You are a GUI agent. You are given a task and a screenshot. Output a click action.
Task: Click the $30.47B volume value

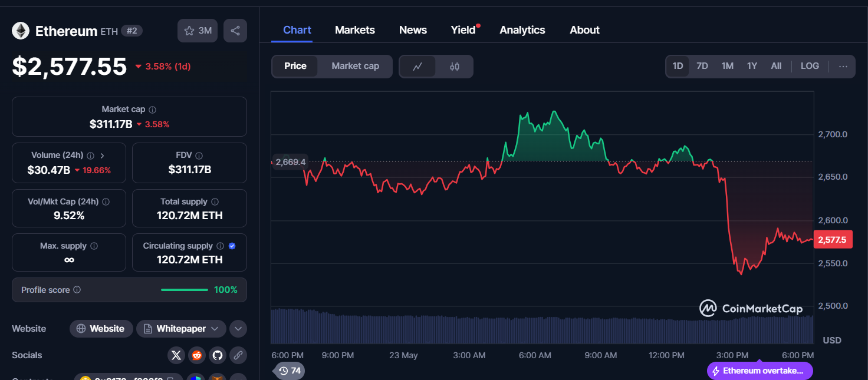pos(49,170)
